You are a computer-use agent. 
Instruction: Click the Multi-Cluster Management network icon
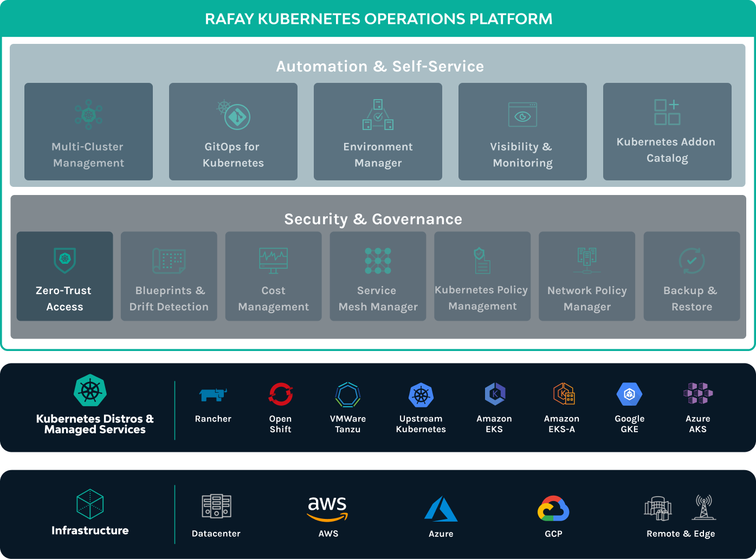tap(89, 114)
